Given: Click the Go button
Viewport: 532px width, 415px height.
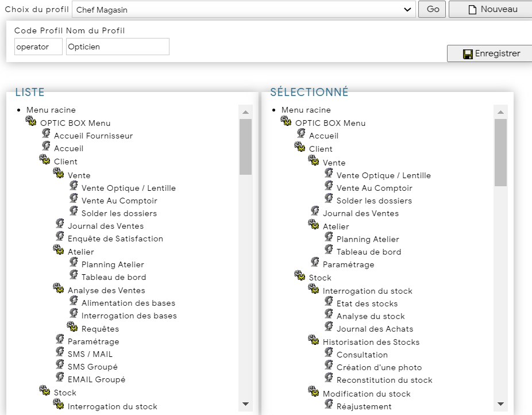Looking at the screenshot, I should [432, 9].
